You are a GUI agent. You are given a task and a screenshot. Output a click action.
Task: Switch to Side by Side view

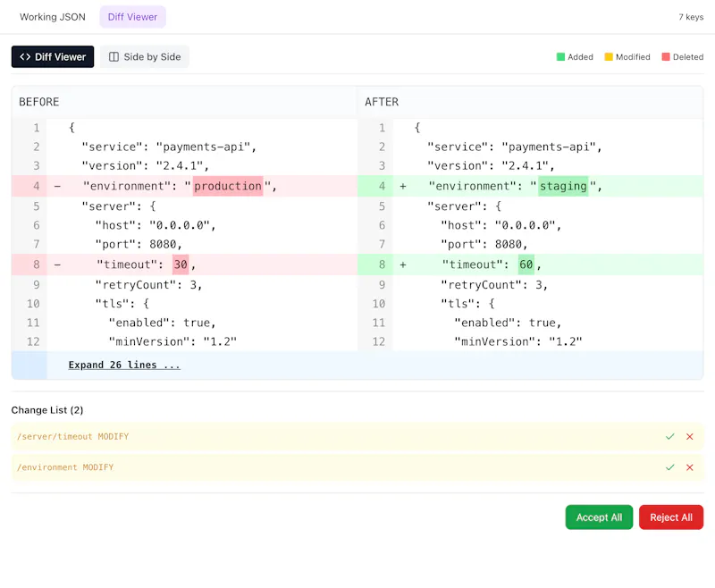(x=145, y=56)
